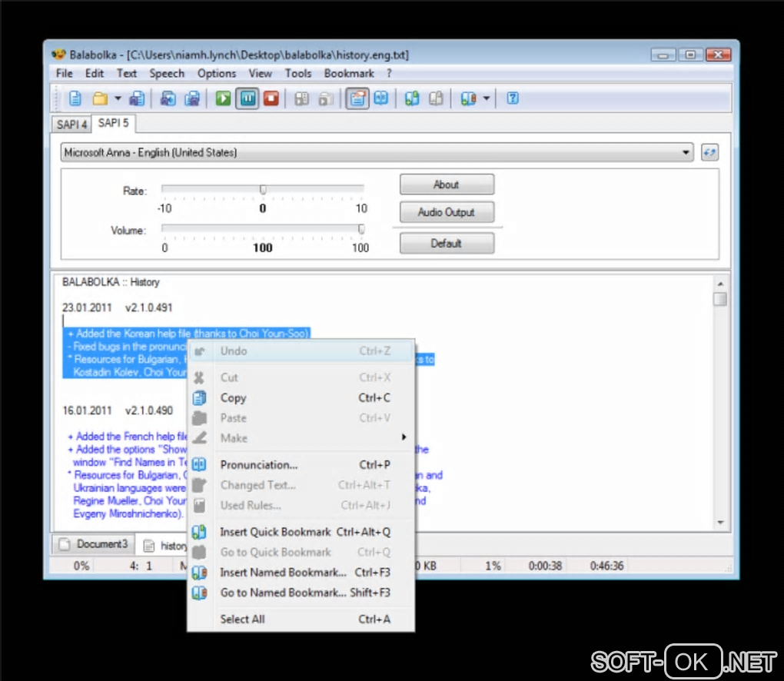Click the Pronunciation icon in context menu
Image resolution: width=784 pixels, height=681 pixels.
pyautogui.click(x=199, y=465)
